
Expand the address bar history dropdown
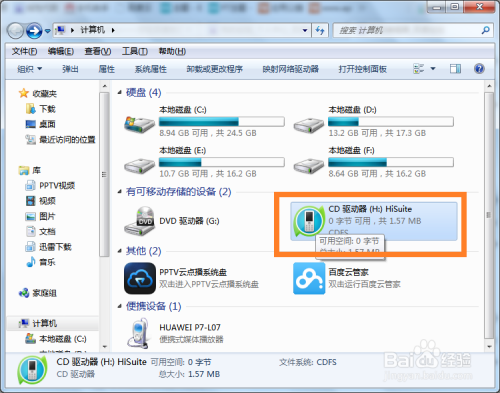pyautogui.click(x=305, y=31)
